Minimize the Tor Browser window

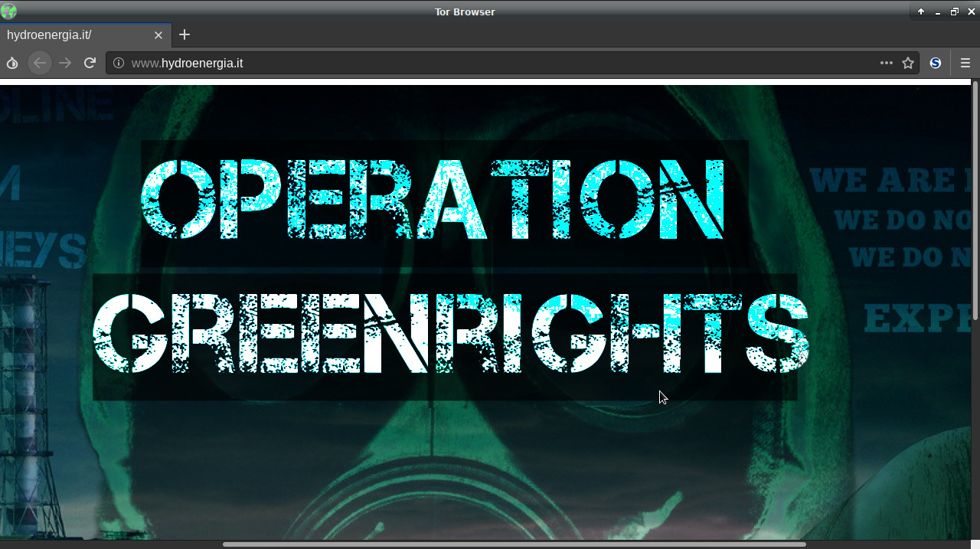938,11
